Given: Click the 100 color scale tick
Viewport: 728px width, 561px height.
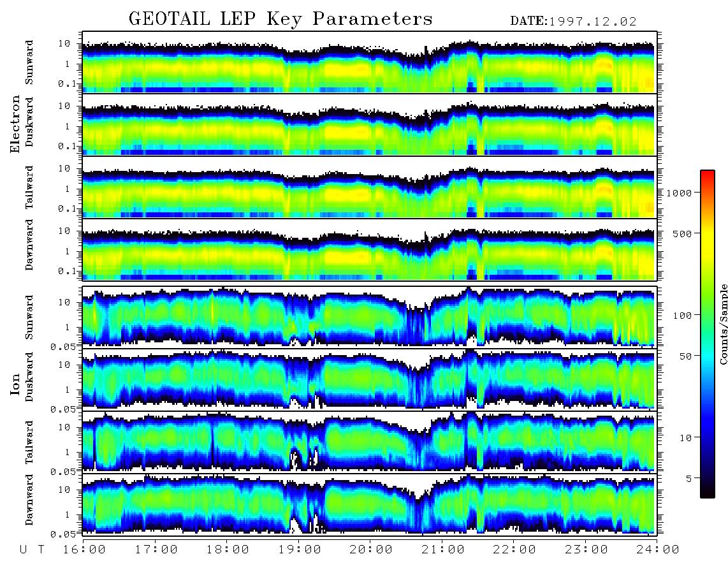Looking at the screenshot, I should click(x=682, y=316).
